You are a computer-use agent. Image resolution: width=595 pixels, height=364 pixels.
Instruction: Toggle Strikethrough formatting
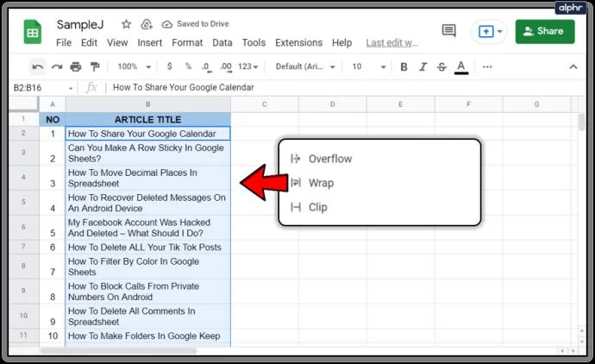coord(442,66)
